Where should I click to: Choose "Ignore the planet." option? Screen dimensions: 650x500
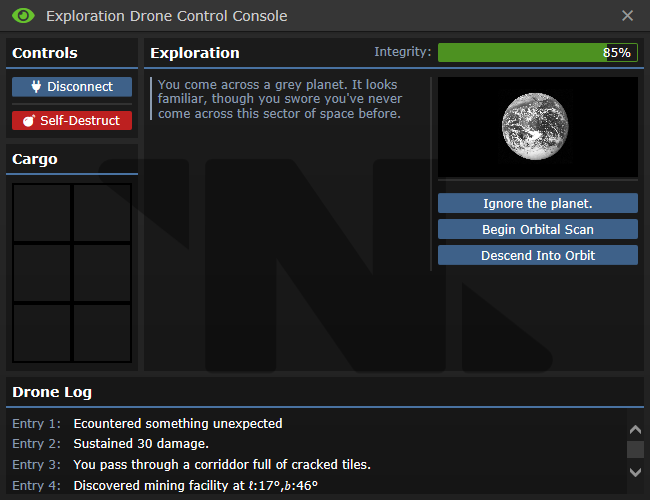pyautogui.click(x=538, y=203)
